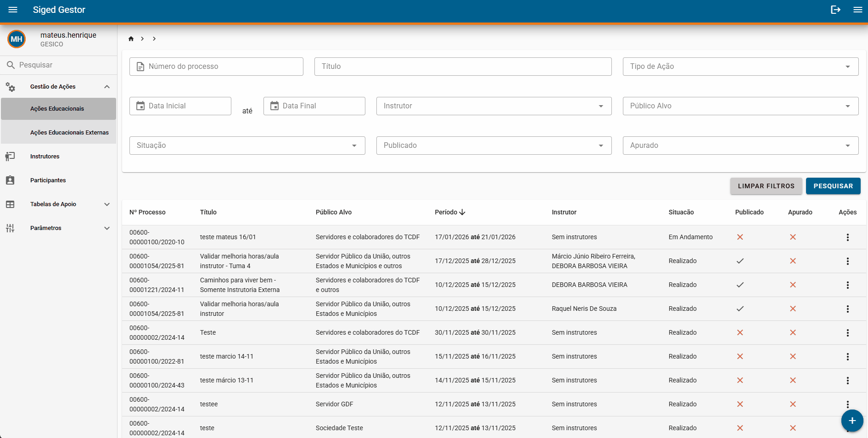This screenshot has width=868, height=438.
Task: Click the PESQUISAR button
Action: point(833,186)
